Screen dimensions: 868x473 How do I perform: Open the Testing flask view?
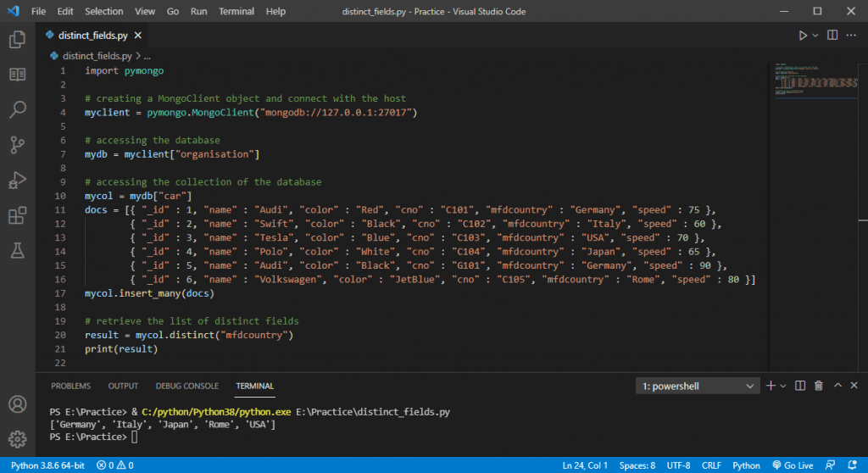[x=17, y=250]
